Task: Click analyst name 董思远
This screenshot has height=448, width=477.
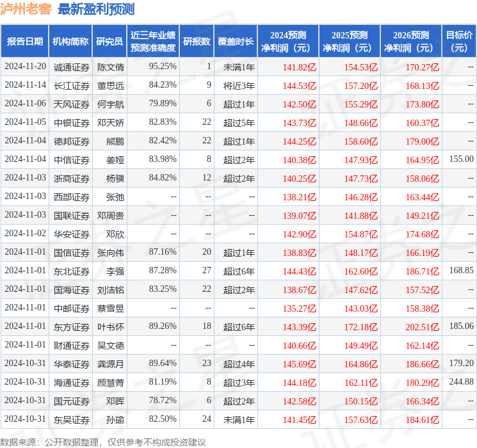Action: pyautogui.click(x=110, y=85)
